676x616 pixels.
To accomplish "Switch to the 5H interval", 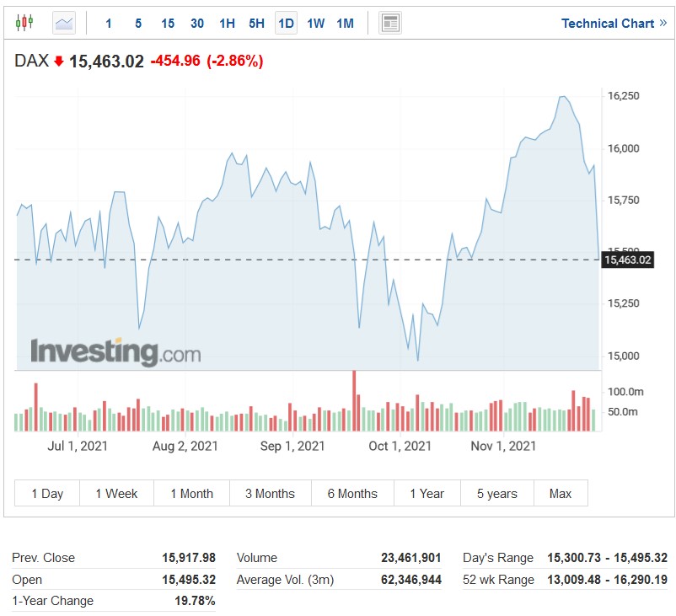I will (x=256, y=24).
